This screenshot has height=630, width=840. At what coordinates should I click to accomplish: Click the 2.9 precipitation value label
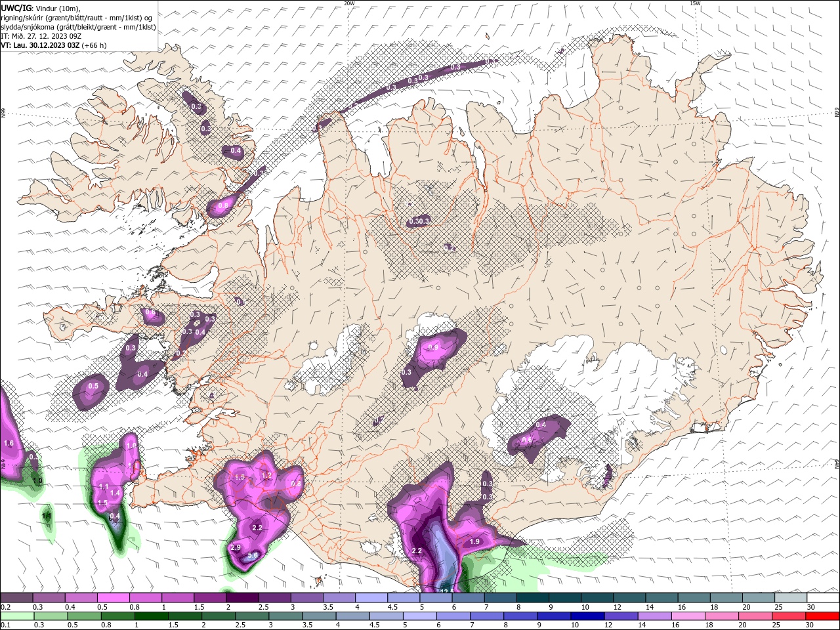click(x=236, y=547)
